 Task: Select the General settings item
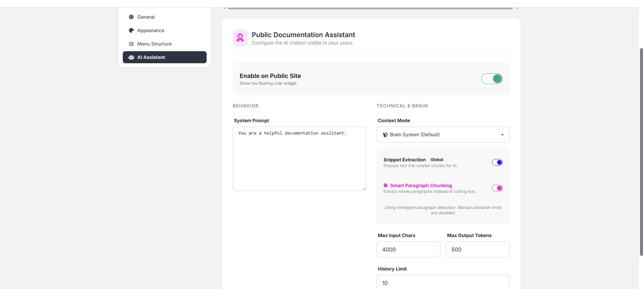click(x=146, y=17)
